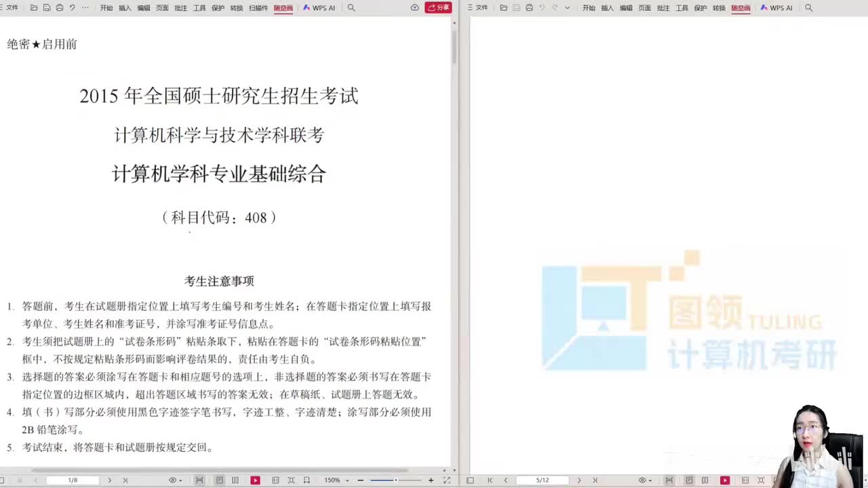Start the red slideshow play in left window
This screenshot has height=488, width=868.
[255, 480]
